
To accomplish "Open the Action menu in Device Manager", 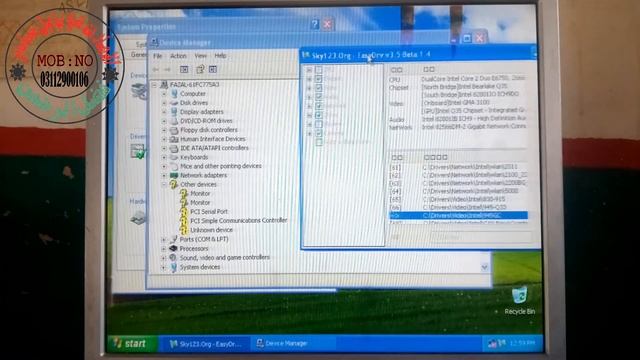I will point(178,56).
